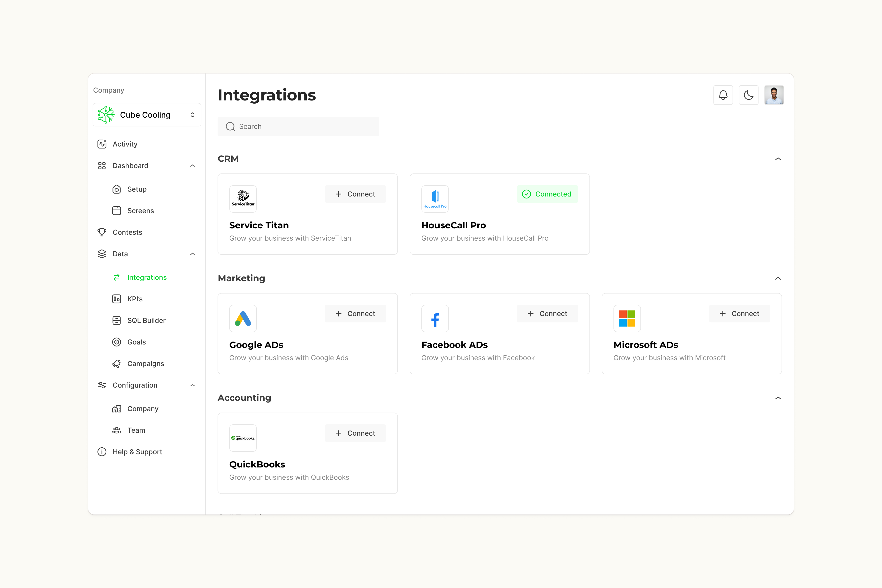Click the ServiceTitan logo

tap(243, 199)
